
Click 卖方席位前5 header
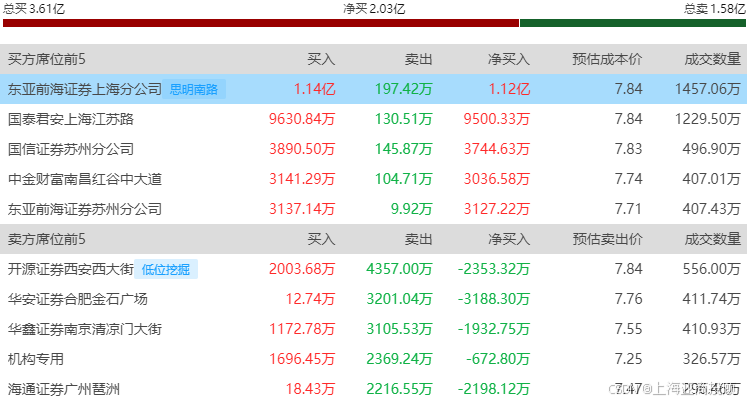(x=47, y=239)
